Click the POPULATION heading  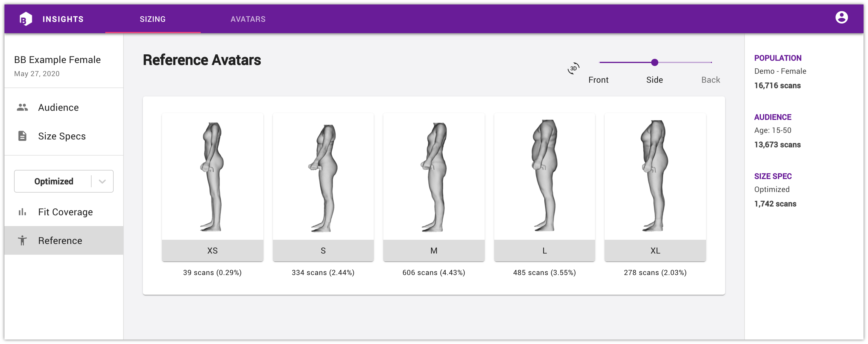point(778,58)
